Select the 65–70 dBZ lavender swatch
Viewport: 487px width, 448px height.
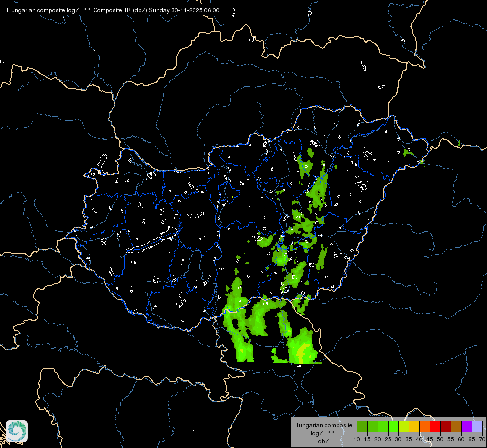pos(477,426)
